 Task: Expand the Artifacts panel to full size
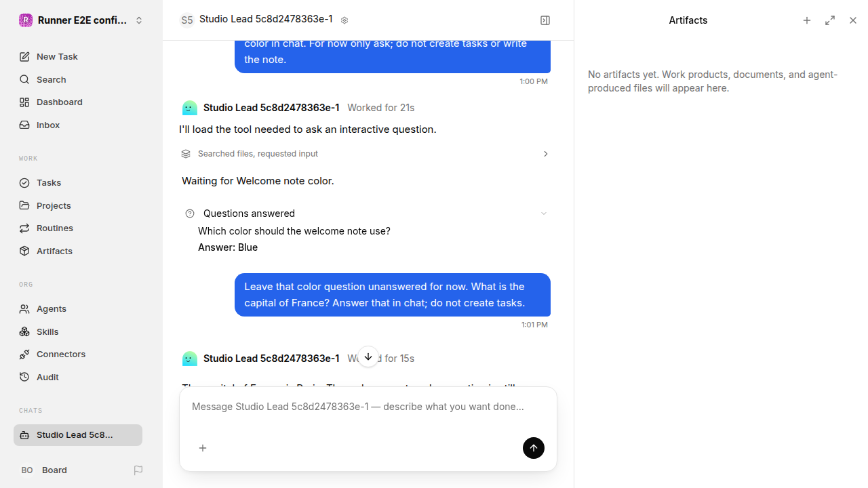[x=830, y=20]
